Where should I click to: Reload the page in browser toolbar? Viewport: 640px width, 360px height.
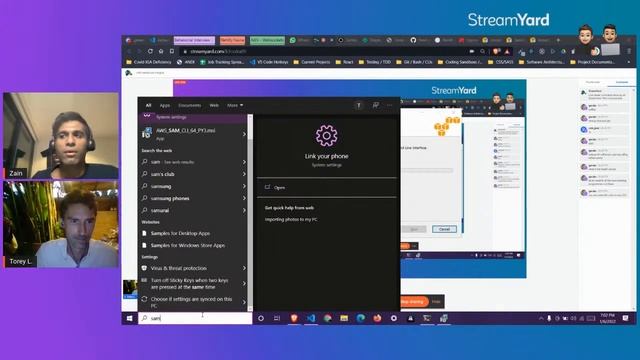point(150,51)
